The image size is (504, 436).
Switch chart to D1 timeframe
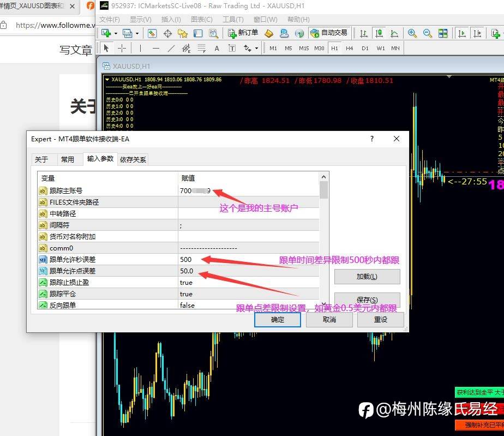click(x=365, y=48)
